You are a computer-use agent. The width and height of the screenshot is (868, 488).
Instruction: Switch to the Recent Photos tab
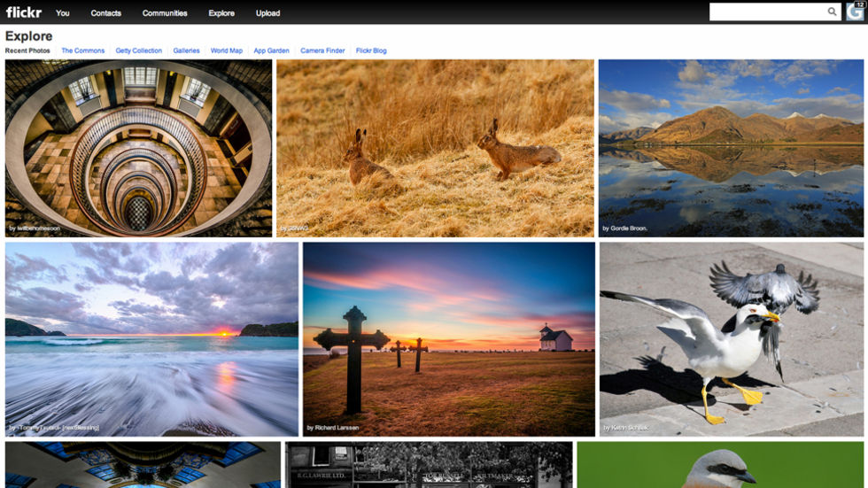point(27,50)
